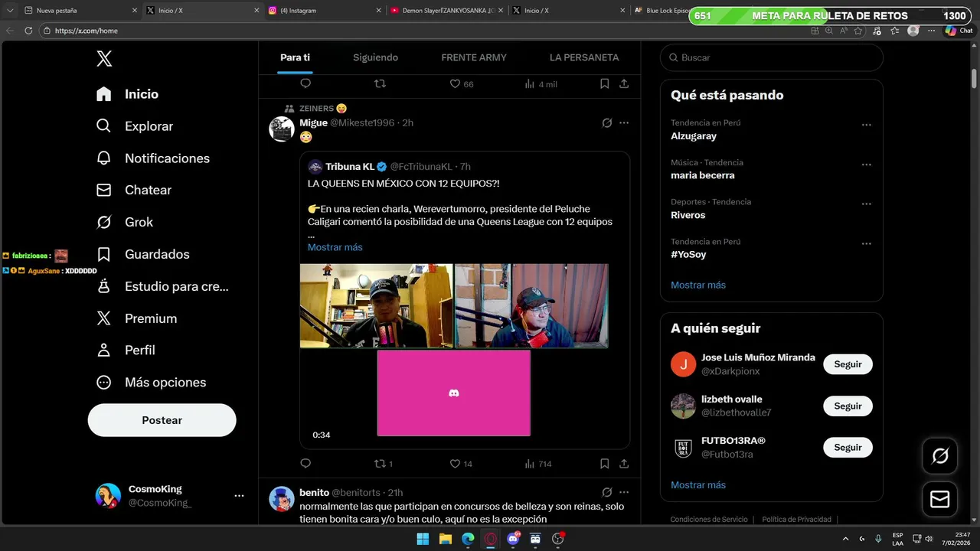Click the Postear button
Viewport: 980px width, 551px height.
pyautogui.click(x=162, y=420)
